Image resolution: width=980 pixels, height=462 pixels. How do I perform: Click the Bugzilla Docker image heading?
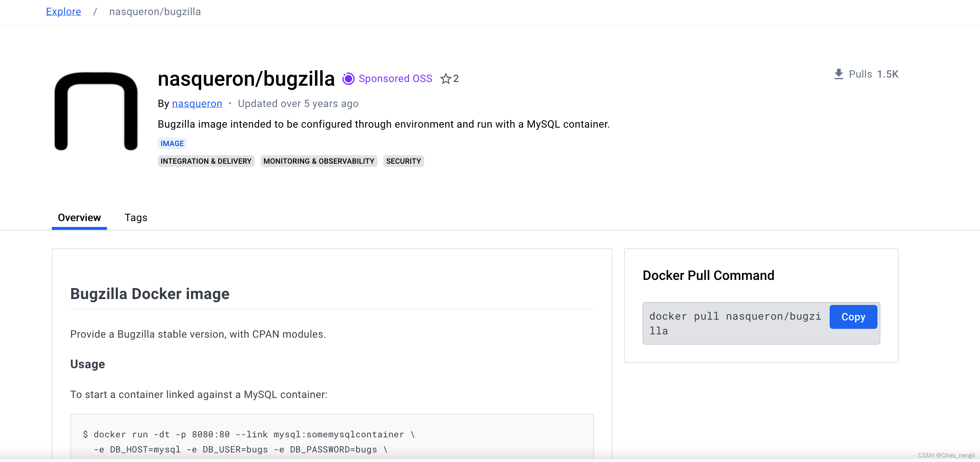pyautogui.click(x=150, y=294)
